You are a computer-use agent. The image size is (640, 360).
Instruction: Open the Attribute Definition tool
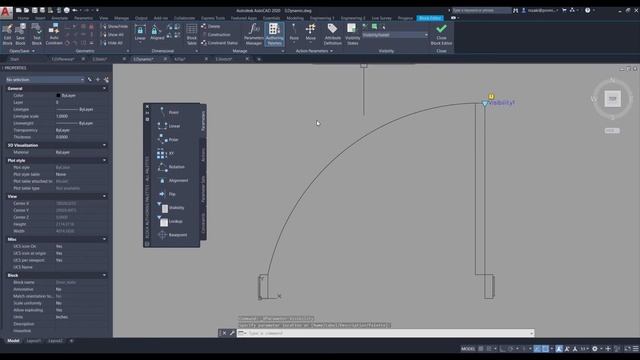tap(333, 34)
